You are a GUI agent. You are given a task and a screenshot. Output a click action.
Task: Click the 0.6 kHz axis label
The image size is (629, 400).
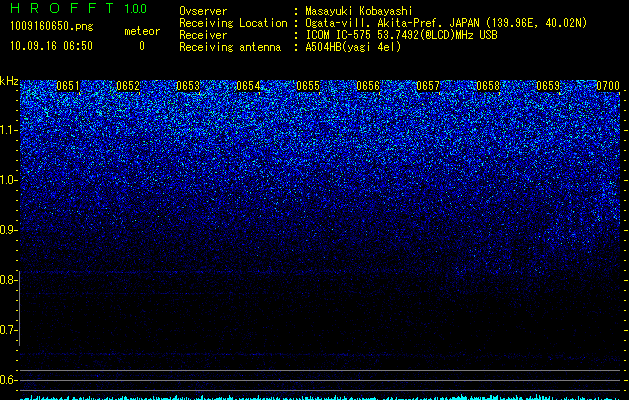[x=8, y=380]
